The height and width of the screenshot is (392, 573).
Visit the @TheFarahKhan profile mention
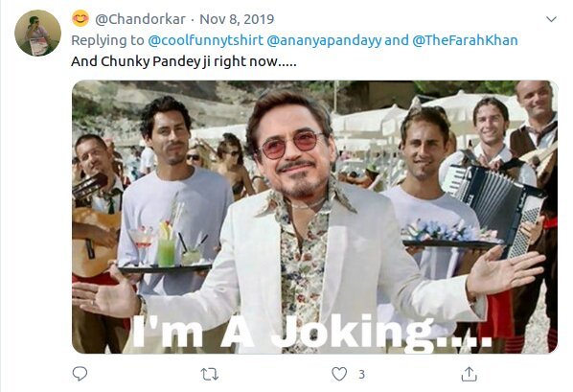[465, 40]
